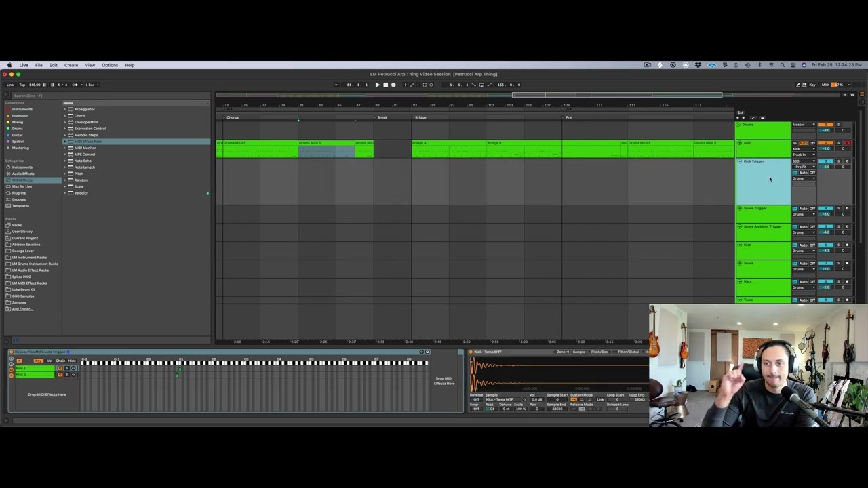This screenshot has width=868, height=488.
Task: Open the Audio Effects category
Action: pos(22,174)
